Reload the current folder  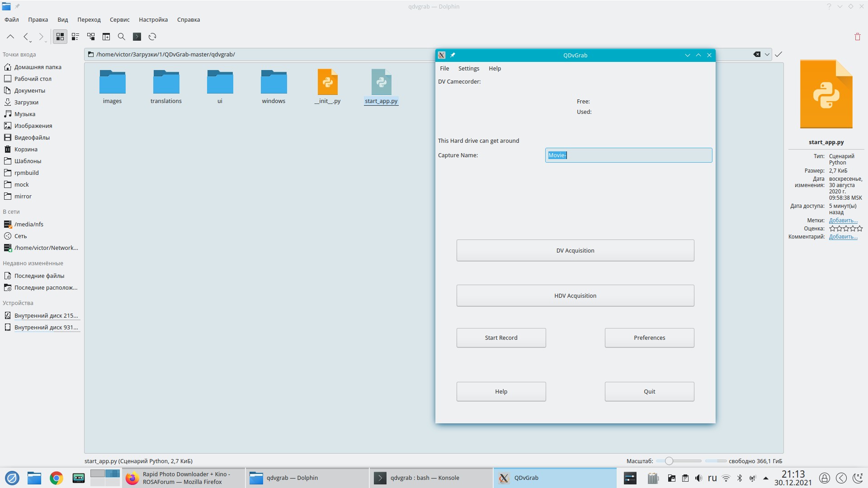152,37
